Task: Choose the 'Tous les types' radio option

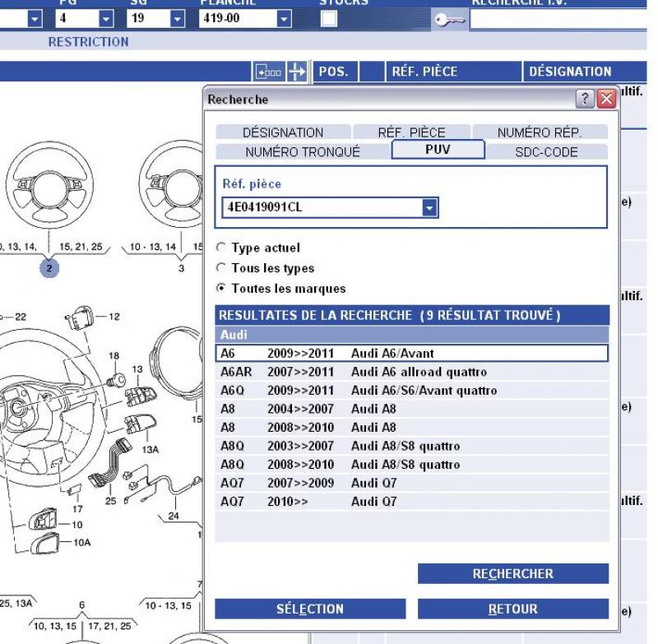Action: [x=220, y=268]
